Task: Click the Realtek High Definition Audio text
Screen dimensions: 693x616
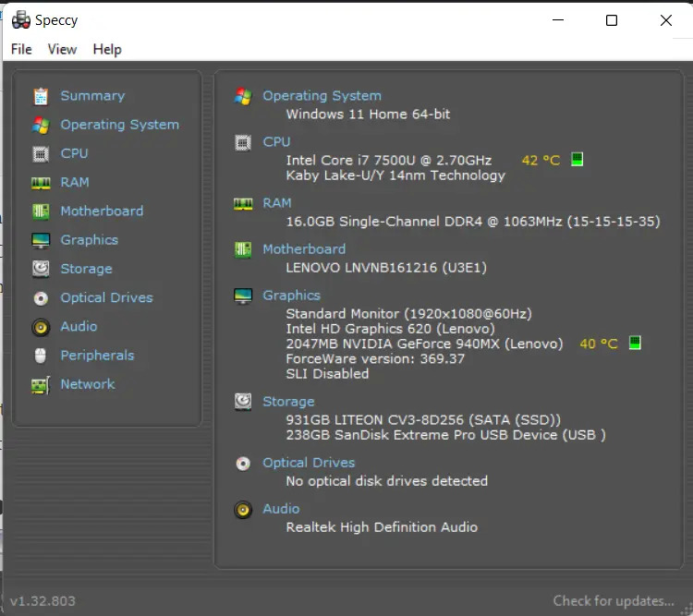Action: 382,527
